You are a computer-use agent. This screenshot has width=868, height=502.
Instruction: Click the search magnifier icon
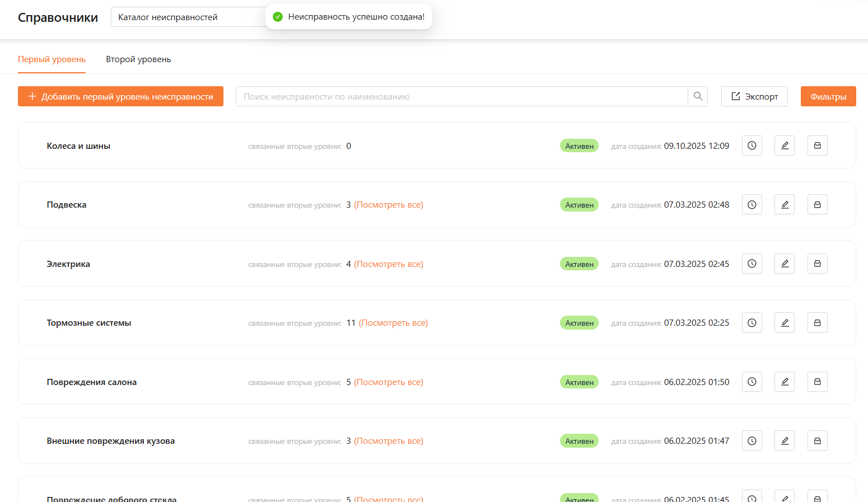click(x=698, y=96)
